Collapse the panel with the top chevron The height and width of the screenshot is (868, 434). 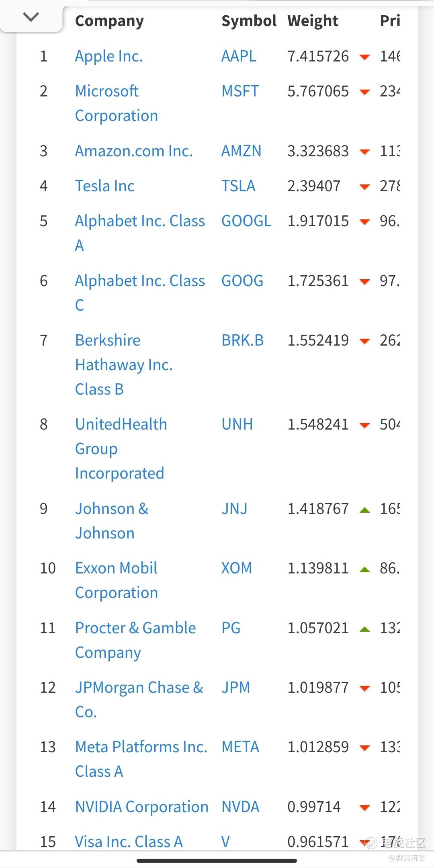tap(31, 17)
